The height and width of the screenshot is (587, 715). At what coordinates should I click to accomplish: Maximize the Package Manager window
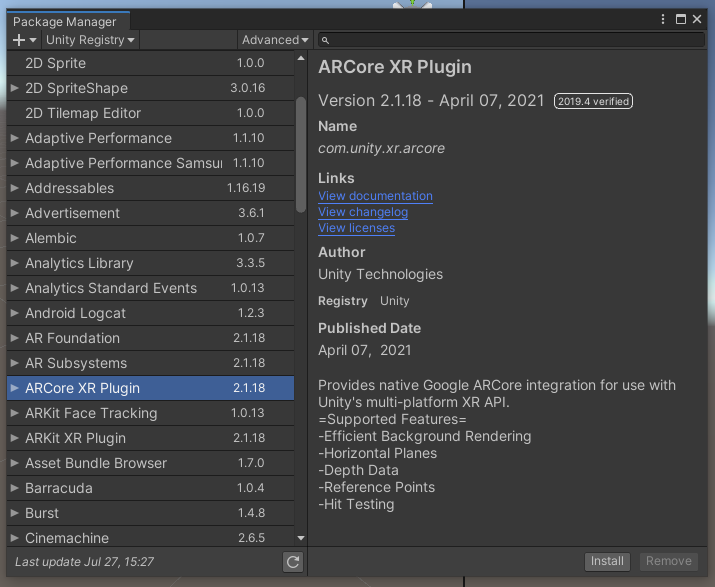[680, 19]
